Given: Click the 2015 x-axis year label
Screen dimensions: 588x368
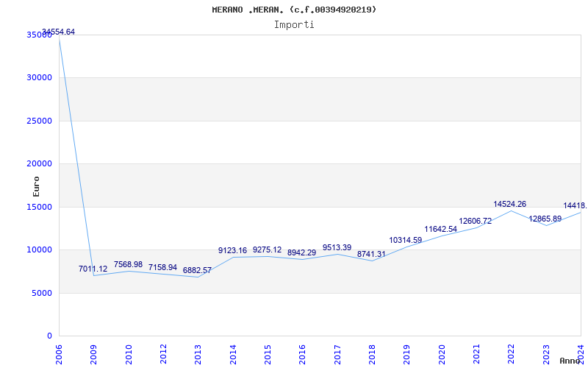Looking at the screenshot, I should 268,353.
